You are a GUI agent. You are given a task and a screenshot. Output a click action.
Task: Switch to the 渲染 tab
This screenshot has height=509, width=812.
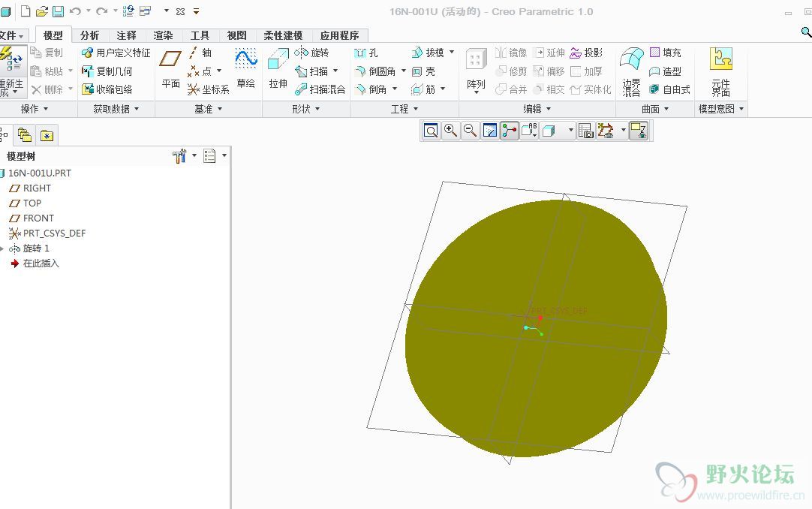coord(163,35)
